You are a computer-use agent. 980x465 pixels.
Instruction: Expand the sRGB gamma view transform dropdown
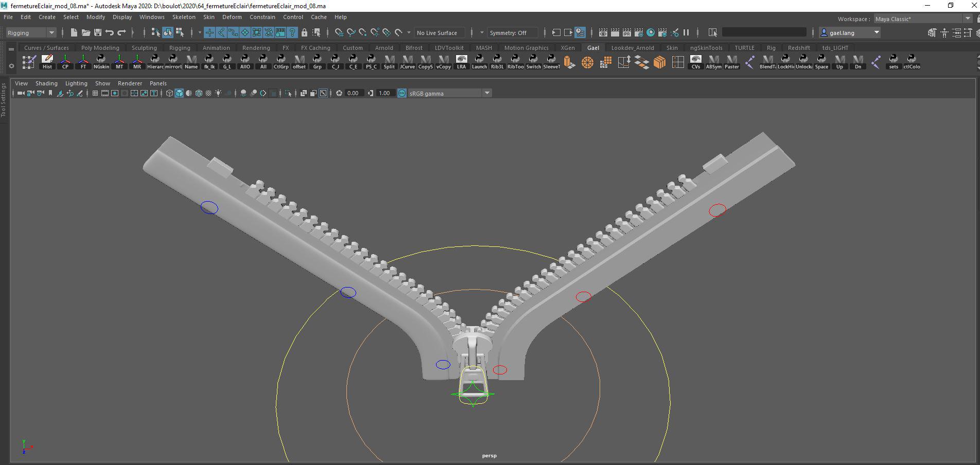tap(486, 93)
